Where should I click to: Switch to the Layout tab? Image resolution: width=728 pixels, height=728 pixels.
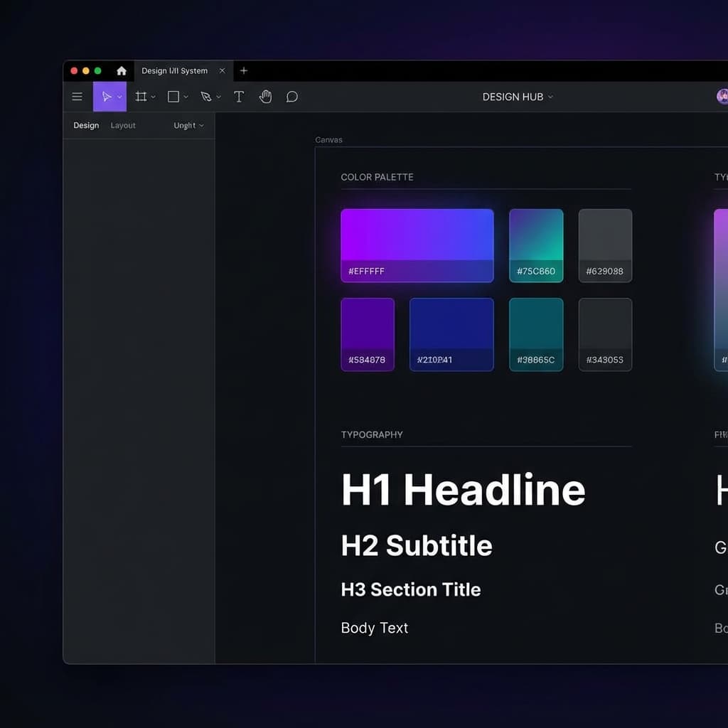(x=123, y=125)
